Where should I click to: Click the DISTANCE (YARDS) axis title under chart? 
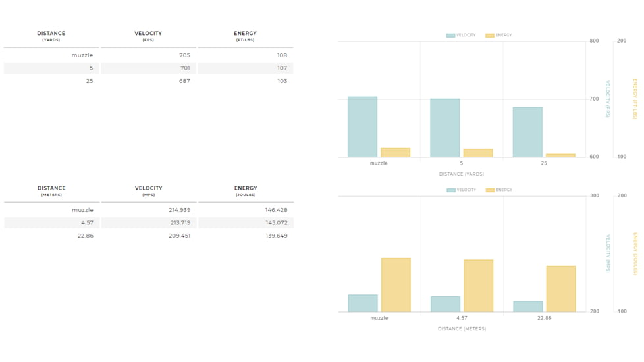pos(461,174)
